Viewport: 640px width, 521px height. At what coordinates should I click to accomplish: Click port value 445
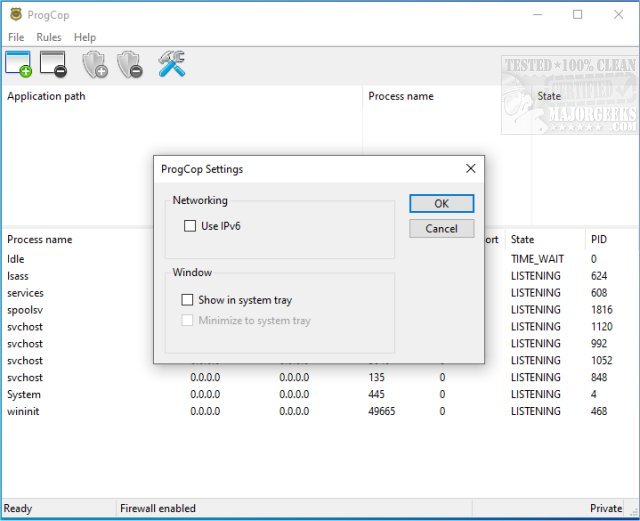coord(376,394)
